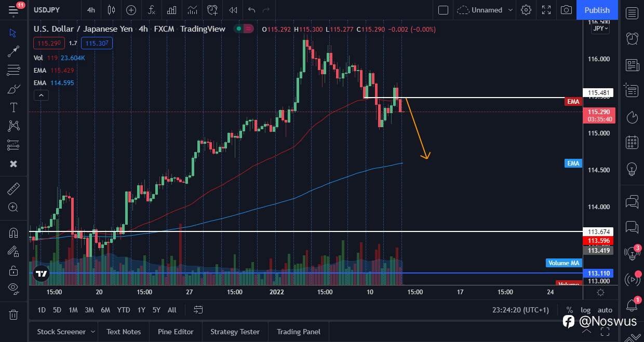The height and width of the screenshot is (342, 644).
Task: Switch price scale to log
Action: 585,310
